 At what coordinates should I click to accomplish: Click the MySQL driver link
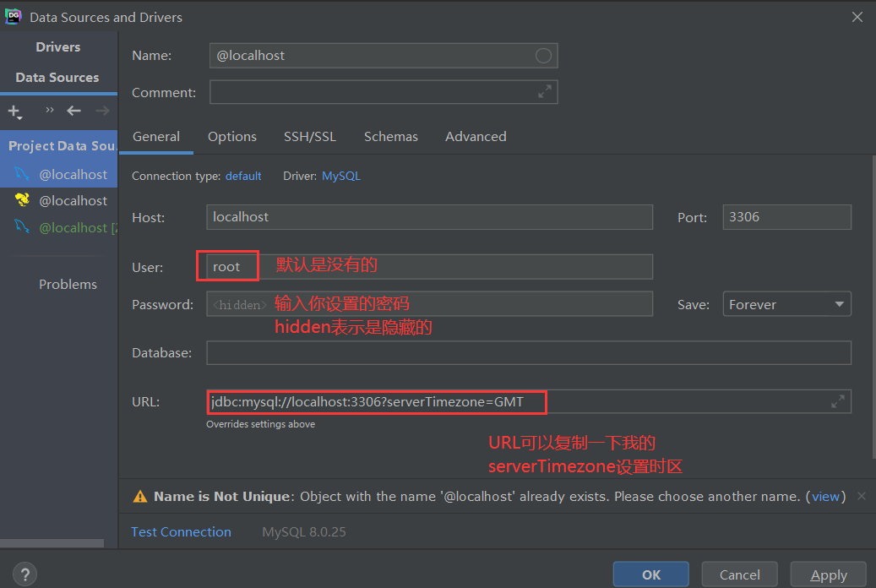pyautogui.click(x=341, y=176)
